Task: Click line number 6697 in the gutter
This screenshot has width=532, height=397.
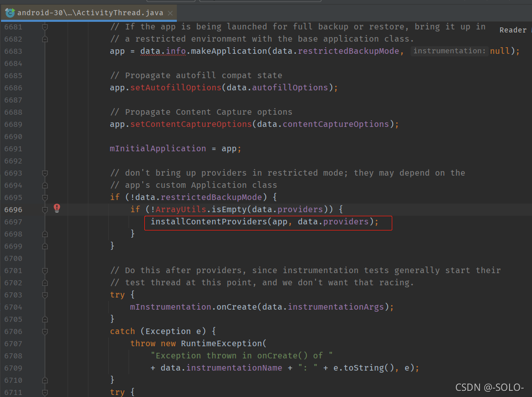Action: 13,222
